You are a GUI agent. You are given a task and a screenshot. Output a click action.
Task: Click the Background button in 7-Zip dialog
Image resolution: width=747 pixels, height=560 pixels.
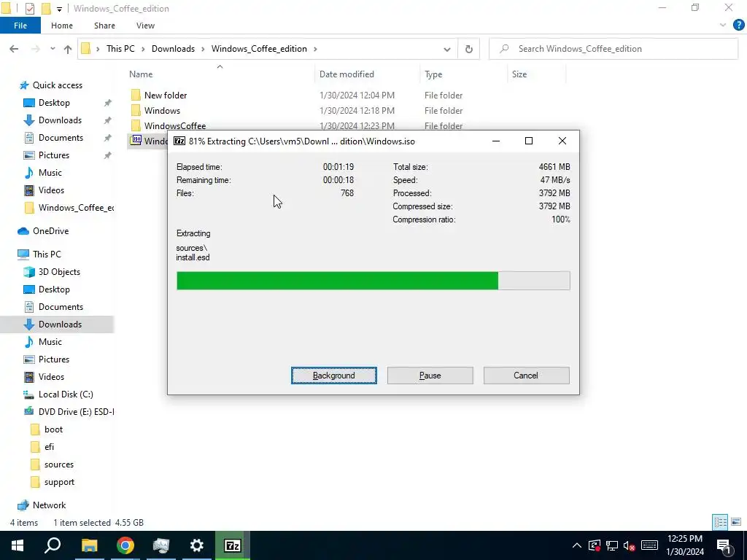pyautogui.click(x=333, y=376)
